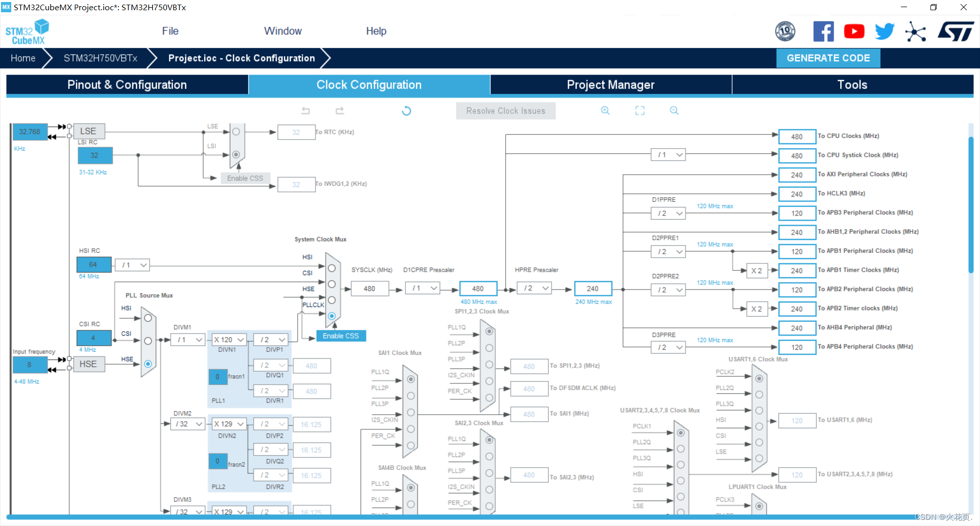Image resolution: width=980 pixels, height=526 pixels.
Task: Open the DIVP1 /2 dropdown
Action: pos(271,340)
